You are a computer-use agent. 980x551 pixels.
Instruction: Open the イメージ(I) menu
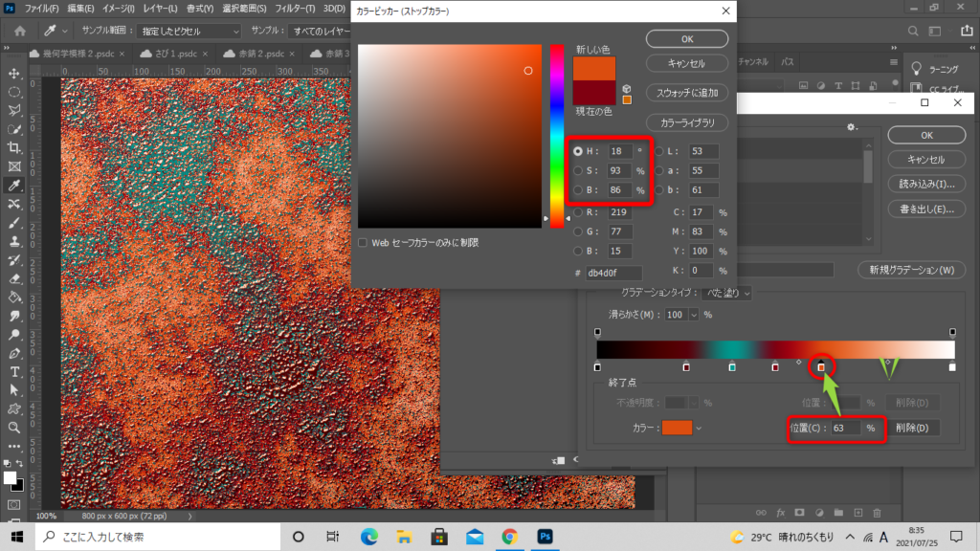pyautogui.click(x=118, y=9)
